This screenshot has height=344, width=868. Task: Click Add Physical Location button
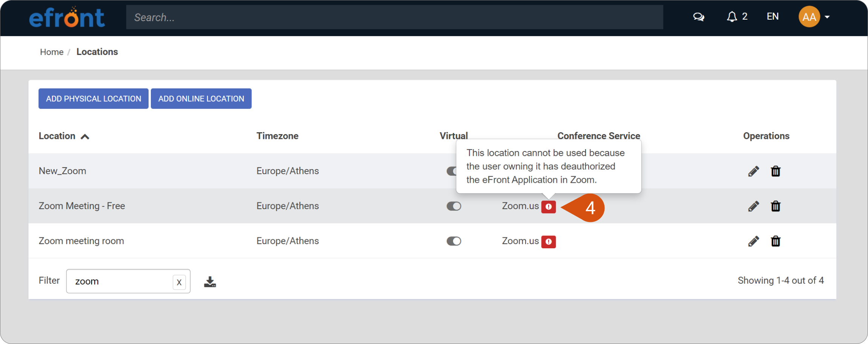pyautogui.click(x=94, y=99)
